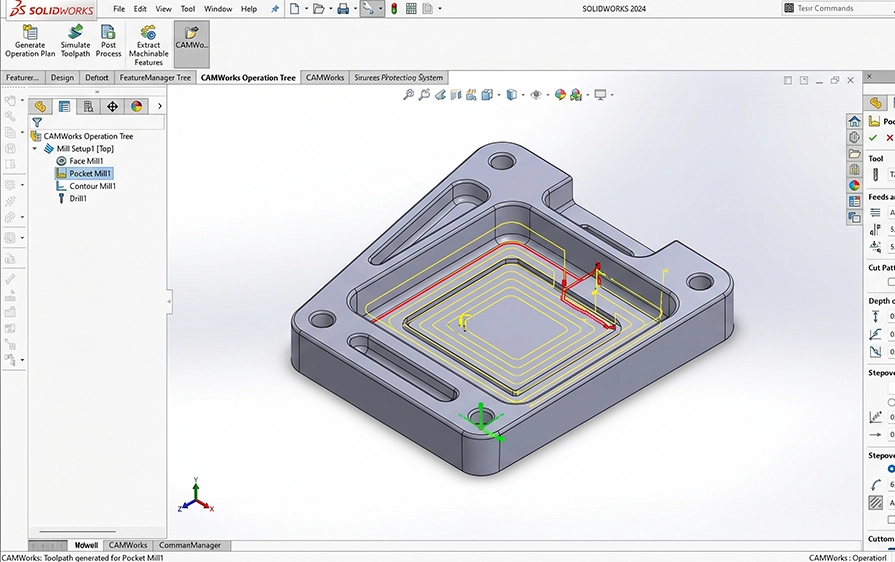Open the Display Manager color ball tab
Image resolution: width=895 pixels, height=562 pixels.
point(136,106)
